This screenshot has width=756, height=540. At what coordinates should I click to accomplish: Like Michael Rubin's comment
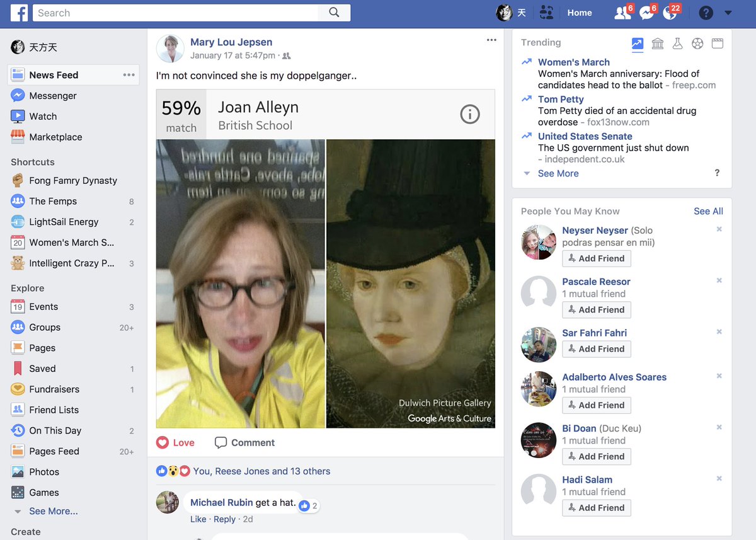tap(198, 519)
